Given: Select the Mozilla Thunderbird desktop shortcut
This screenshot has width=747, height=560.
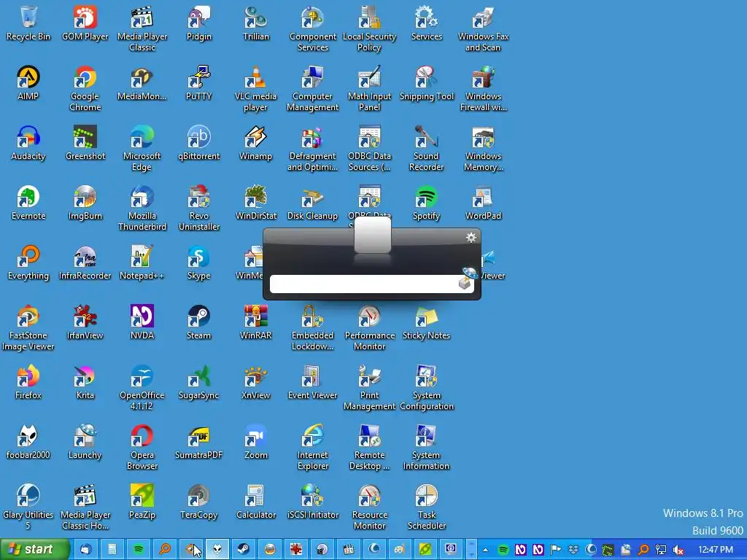Looking at the screenshot, I should click(x=142, y=209).
